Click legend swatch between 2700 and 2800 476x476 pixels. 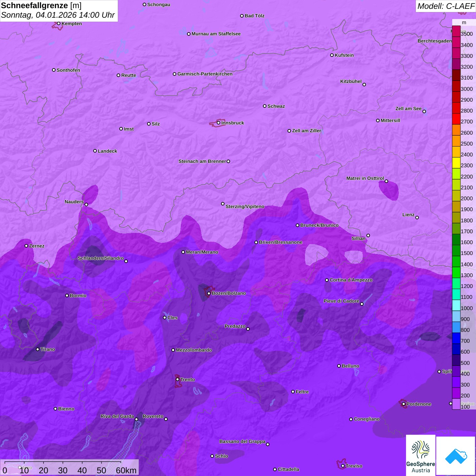coord(456,119)
